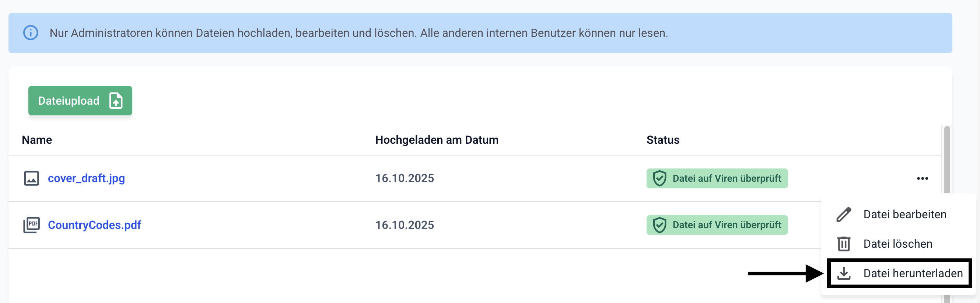Select "Datei herunterladen" menu entry

point(913,273)
